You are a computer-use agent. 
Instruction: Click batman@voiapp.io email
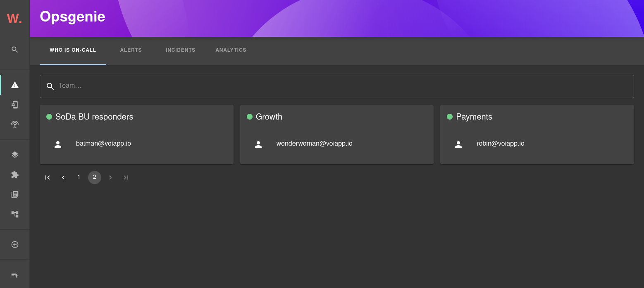[x=103, y=144]
